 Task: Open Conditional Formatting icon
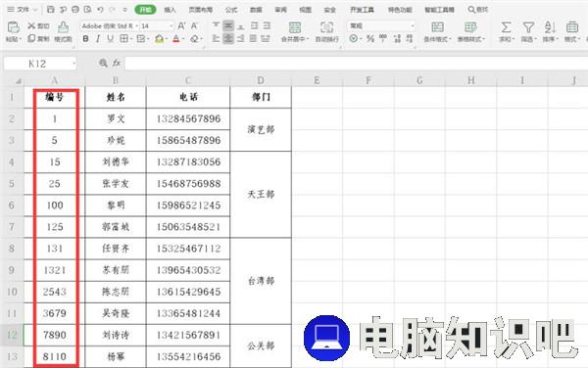click(437, 27)
